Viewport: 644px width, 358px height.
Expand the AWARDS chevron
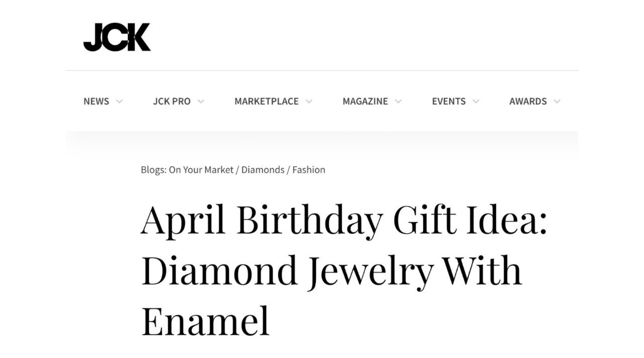pos(557,101)
